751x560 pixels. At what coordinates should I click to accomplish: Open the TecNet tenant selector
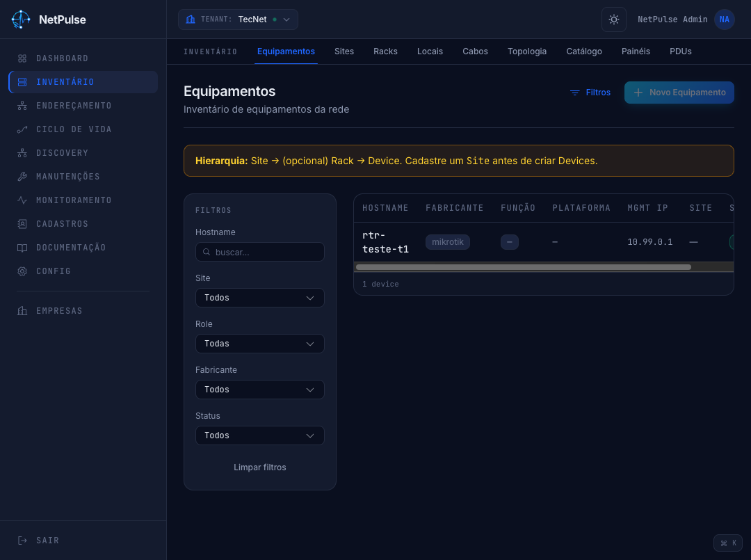pyautogui.click(x=238, y=19)
